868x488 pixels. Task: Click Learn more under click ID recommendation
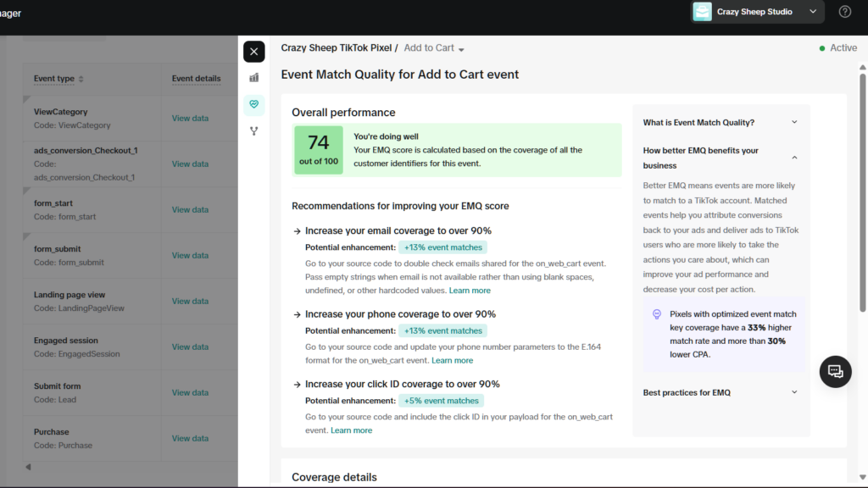coord(351,430)
